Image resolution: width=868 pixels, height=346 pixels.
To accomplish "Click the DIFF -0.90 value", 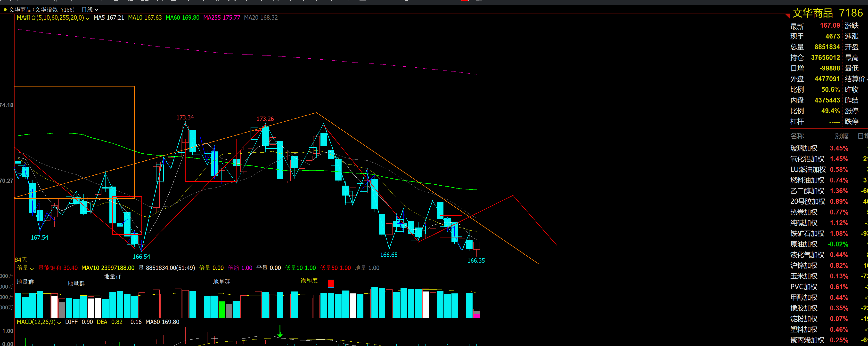I will [79, 322].
